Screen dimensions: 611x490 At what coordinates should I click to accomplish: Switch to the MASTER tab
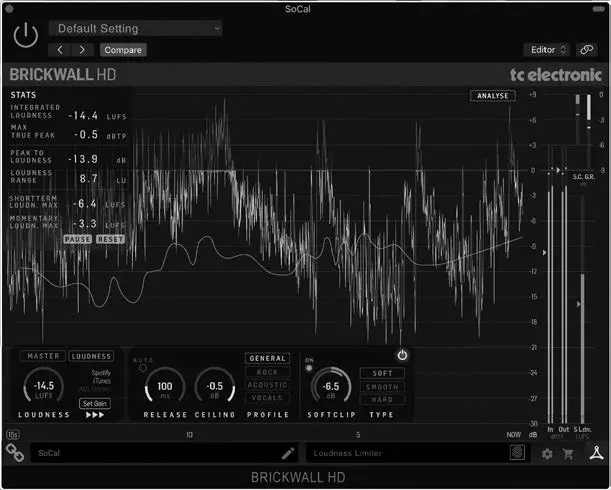pyautogui.click(x=43, y=356)
